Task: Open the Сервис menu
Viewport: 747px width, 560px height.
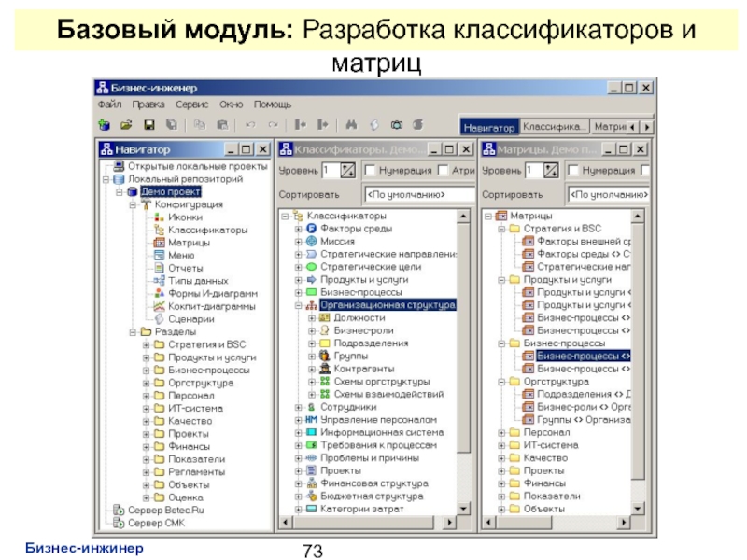Action: 191,105
